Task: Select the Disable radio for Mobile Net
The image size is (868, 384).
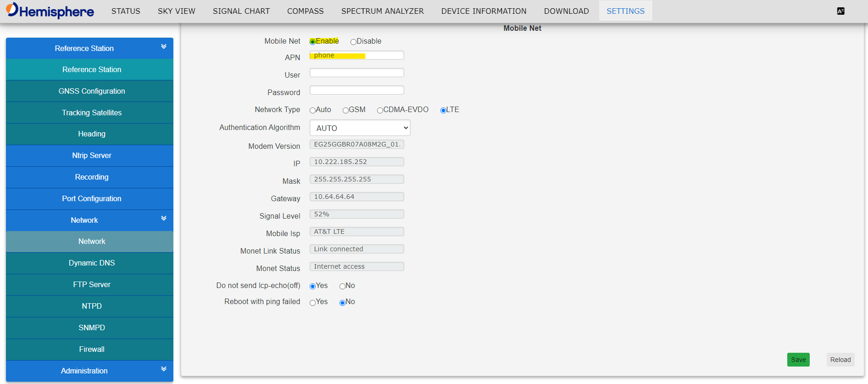Action: [x=353, y=42]
